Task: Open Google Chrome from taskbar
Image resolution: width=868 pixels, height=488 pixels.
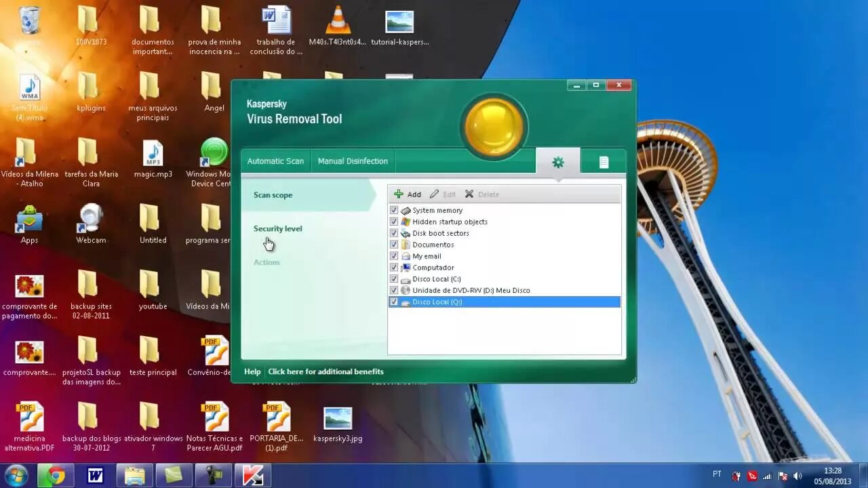Action: (56, 476)
